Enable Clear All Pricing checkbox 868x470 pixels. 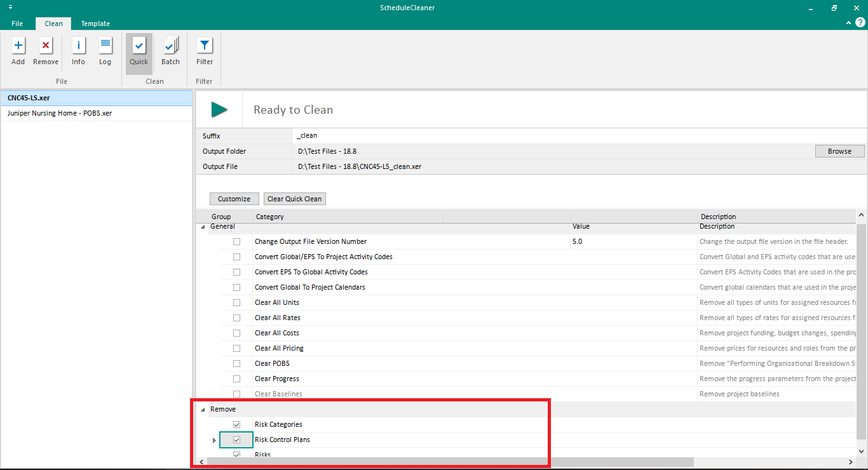pos(236,348)
